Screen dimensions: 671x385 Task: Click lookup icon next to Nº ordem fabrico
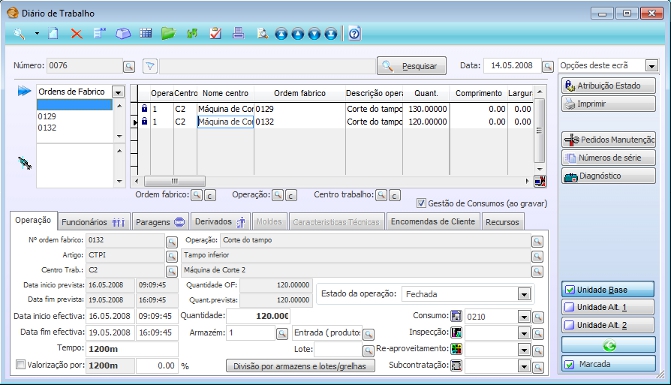(172, 242)
